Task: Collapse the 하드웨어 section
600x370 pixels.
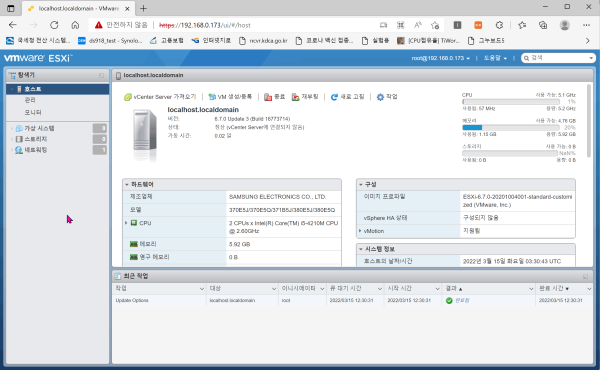Action: point(127,184)
